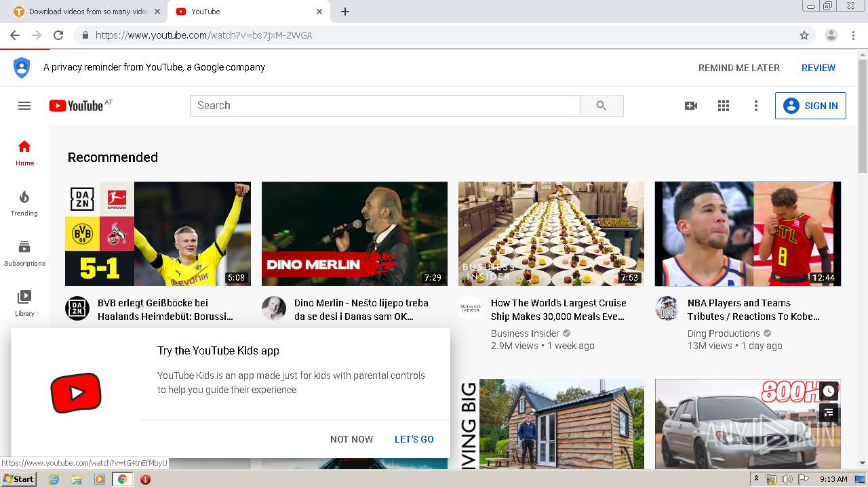
Task: Open Subscriptions in the sidebar
Action: coord(24,253)
